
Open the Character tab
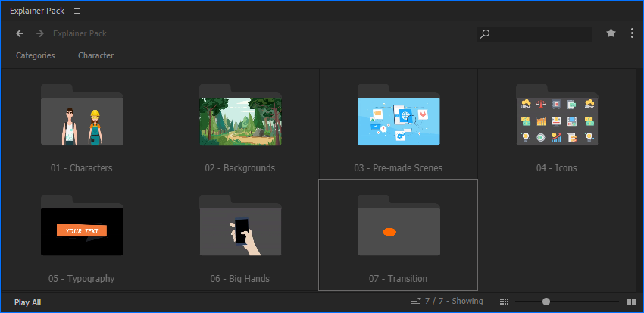96,55
